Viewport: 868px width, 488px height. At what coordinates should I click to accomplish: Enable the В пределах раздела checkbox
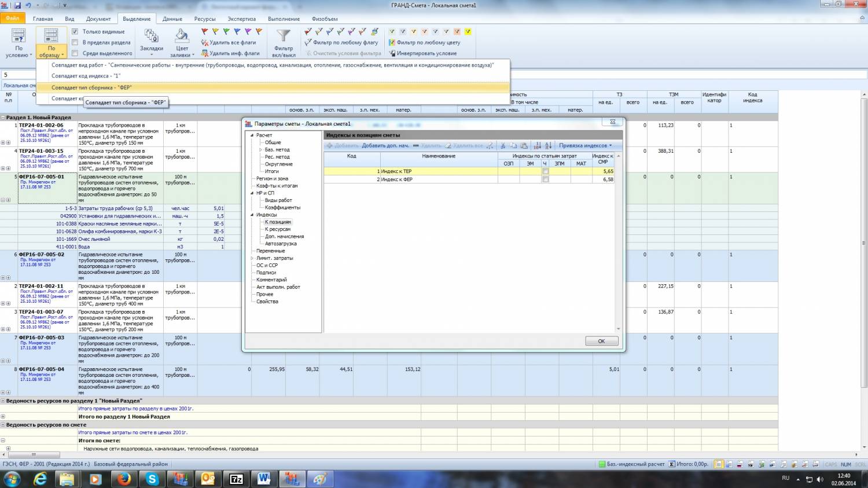[x=75, y=42]
